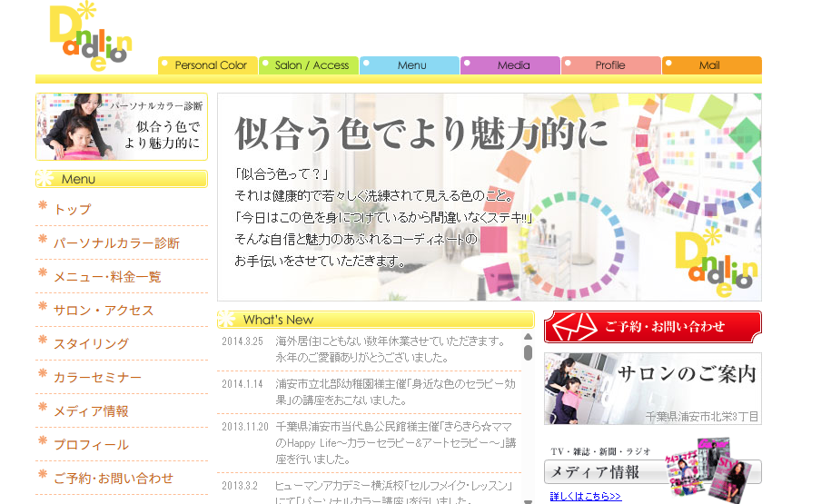Go to トップ in the sidebar menu
The image size is (831, 504).
click(x=73, y=210)
